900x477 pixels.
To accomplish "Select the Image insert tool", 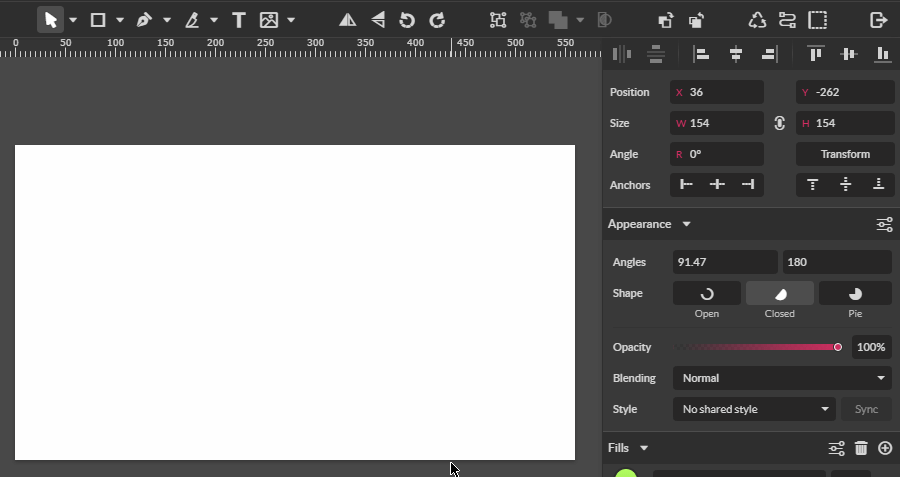I will point(269,20).
